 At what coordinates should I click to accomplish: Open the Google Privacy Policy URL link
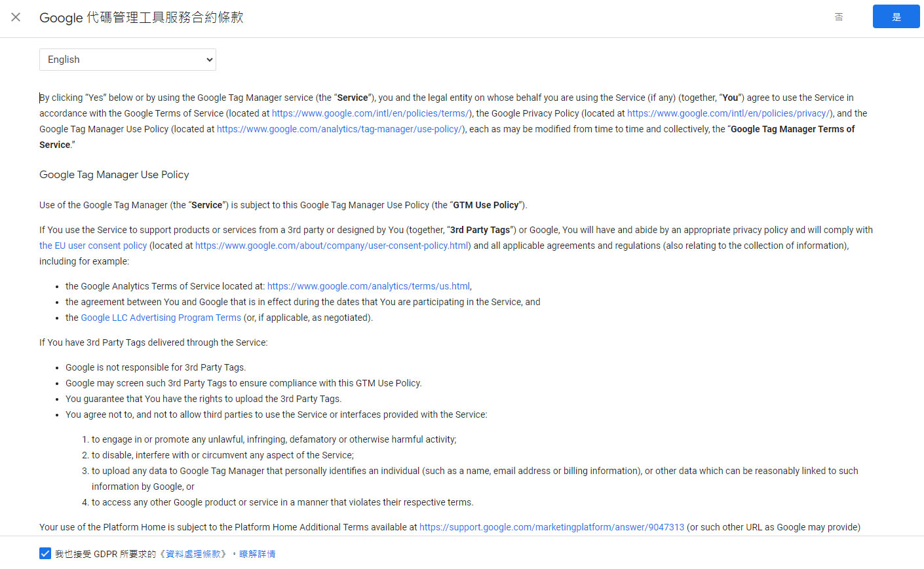728,113
